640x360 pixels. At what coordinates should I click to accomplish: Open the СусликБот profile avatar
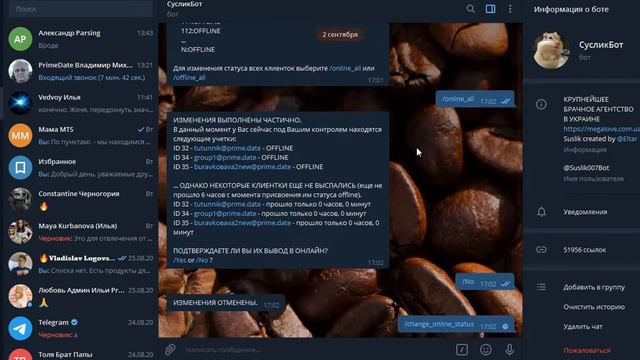coord(551,50)
